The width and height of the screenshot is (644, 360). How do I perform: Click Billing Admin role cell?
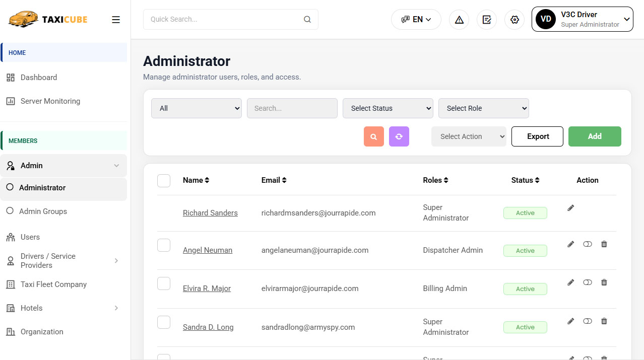pyautogui.click(x=445, y=289)
